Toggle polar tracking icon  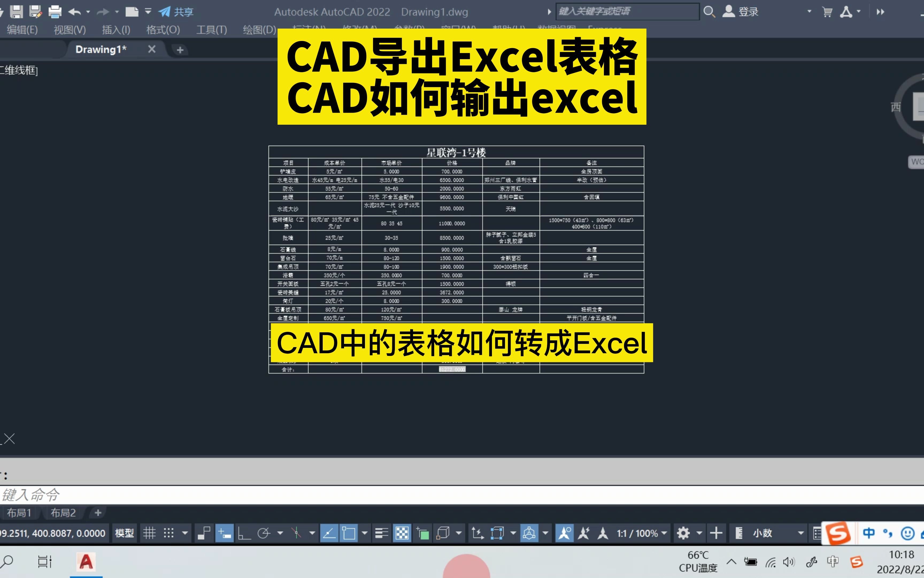pyautogui.click(x=264, y=533)
